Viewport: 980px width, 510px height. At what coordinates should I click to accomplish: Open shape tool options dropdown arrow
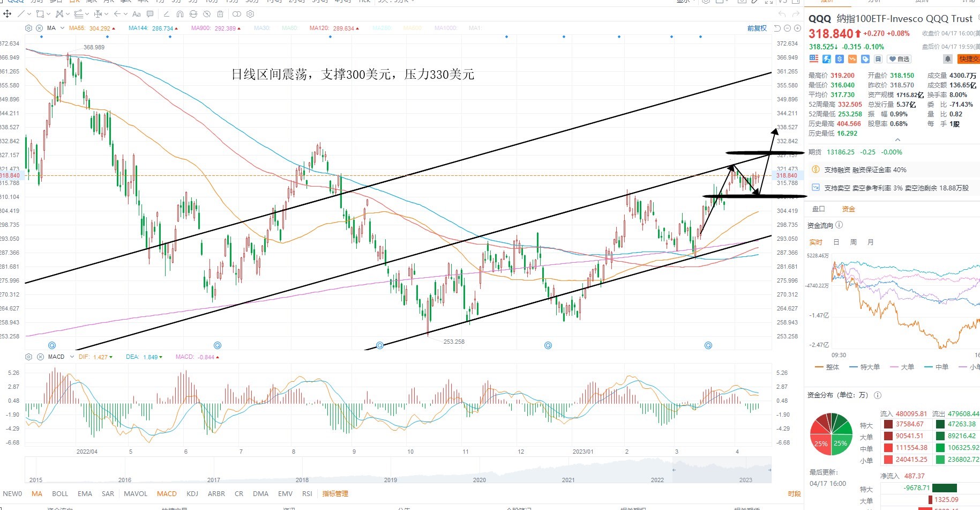pyautogui.click(x=48, y=14)
